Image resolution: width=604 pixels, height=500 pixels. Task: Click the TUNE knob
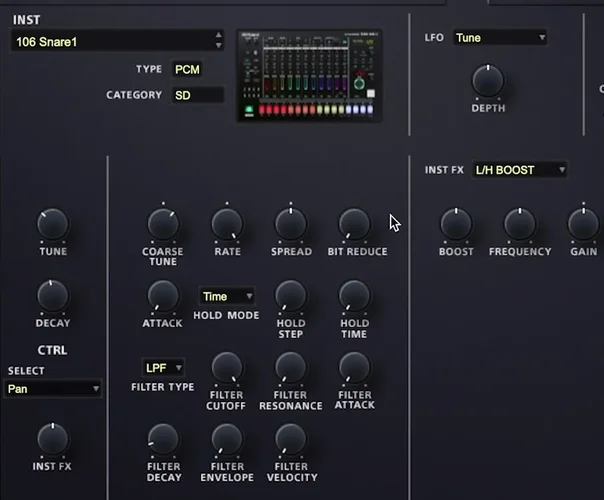point(52,224)
